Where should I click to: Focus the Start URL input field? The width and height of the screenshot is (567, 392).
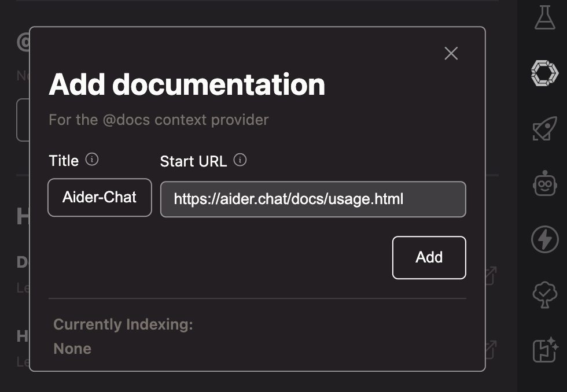(x=313, y=199)
